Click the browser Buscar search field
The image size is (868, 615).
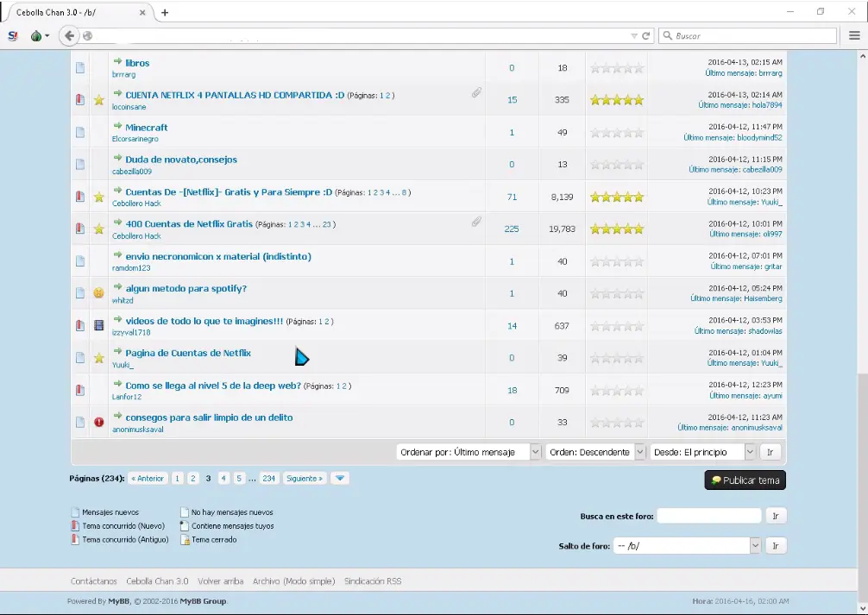click(747, 36)
